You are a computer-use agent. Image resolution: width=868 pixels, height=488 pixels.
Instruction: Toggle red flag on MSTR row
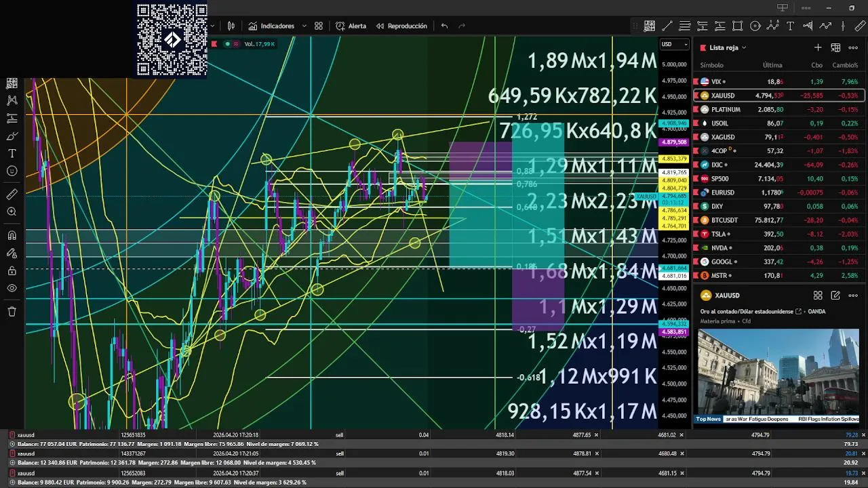(x=696, y=276)
